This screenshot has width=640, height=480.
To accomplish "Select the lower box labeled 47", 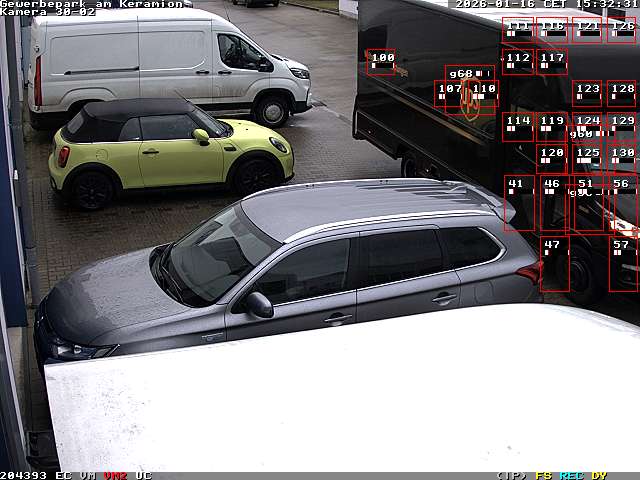I will (554, 264).
